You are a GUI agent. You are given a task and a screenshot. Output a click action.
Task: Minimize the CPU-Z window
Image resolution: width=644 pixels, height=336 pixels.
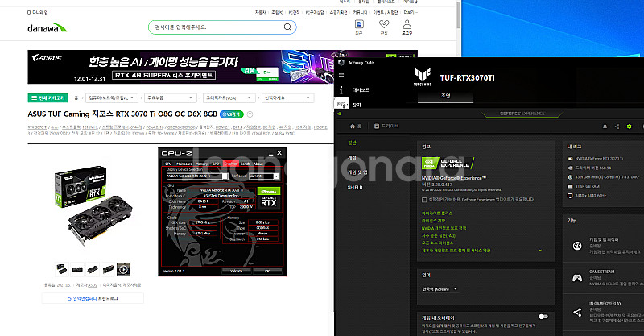270,153
